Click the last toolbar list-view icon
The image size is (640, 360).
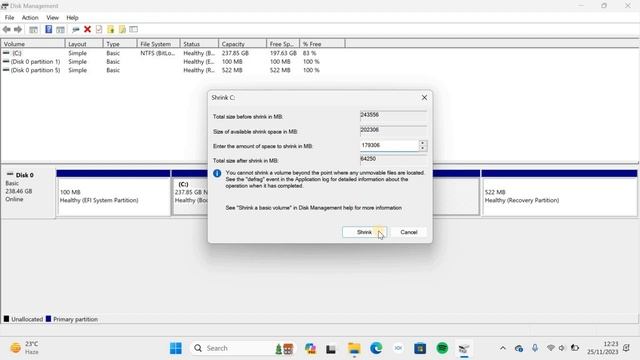133,29
